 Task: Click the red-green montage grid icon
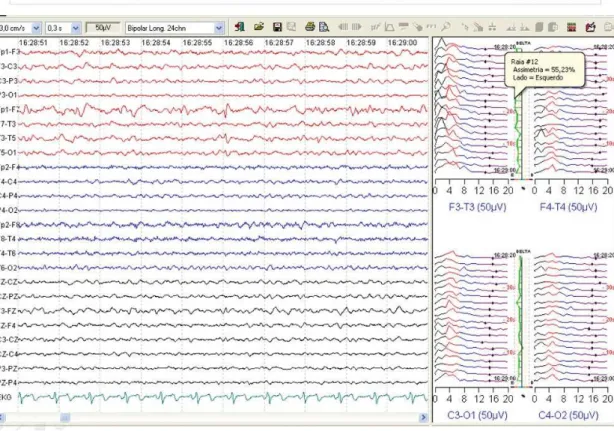(x=571, y=27)
